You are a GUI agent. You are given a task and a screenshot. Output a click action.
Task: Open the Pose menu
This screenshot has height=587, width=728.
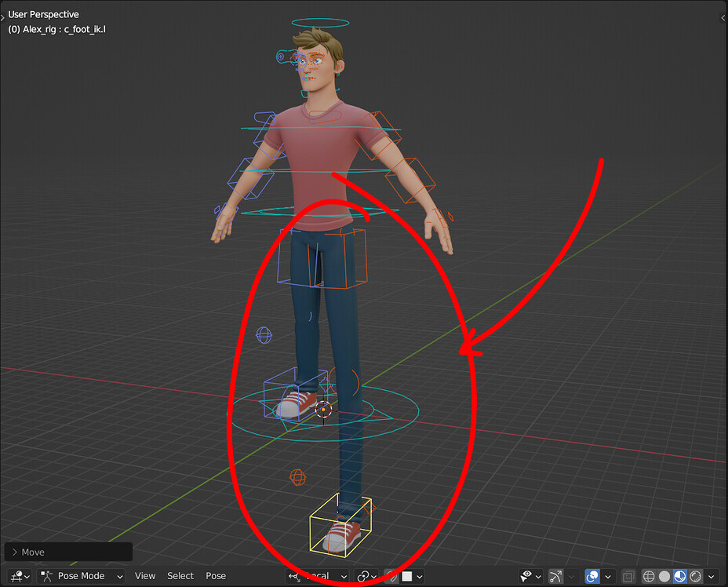coord(216,576)
